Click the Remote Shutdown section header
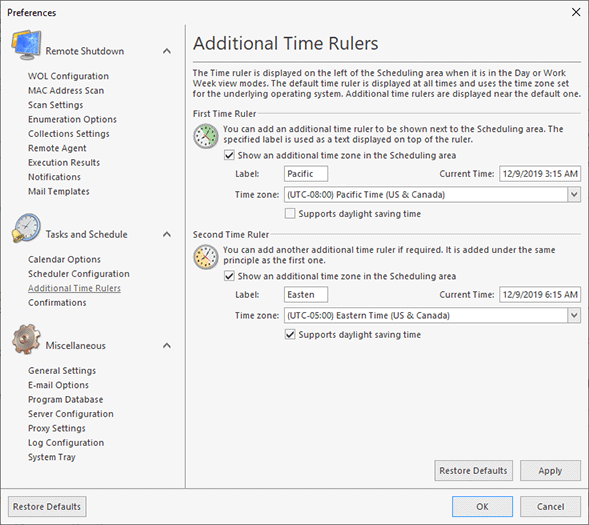 (x=85, y=51)
